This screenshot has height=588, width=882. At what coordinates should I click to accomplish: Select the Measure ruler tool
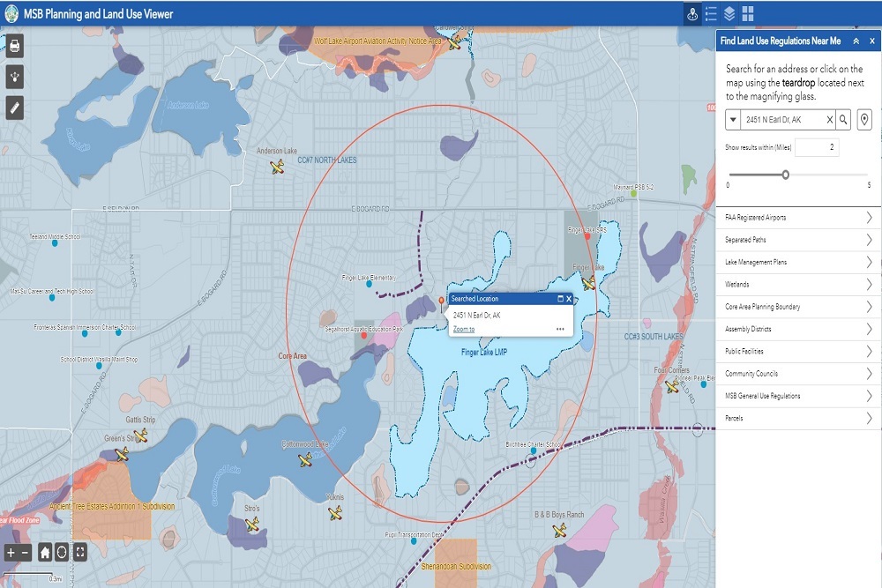pyautogui.click(x=15, y=108)
